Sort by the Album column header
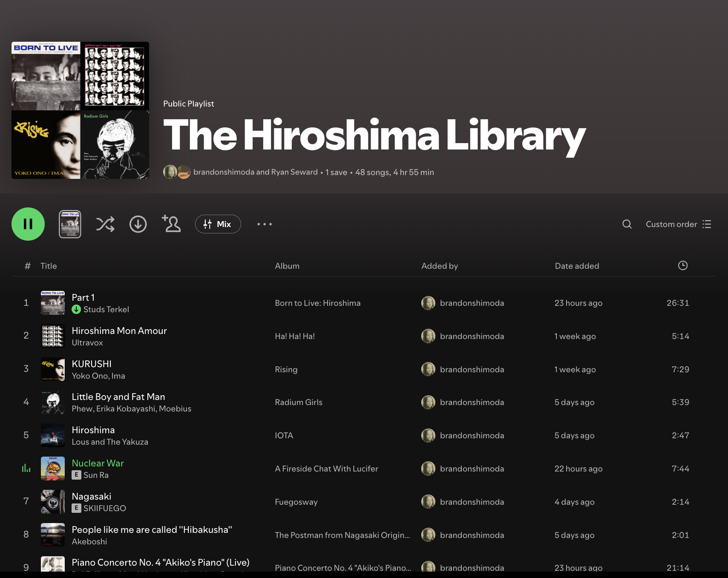The width and height of the screenshot is (728, 578). tap(287, 266)
